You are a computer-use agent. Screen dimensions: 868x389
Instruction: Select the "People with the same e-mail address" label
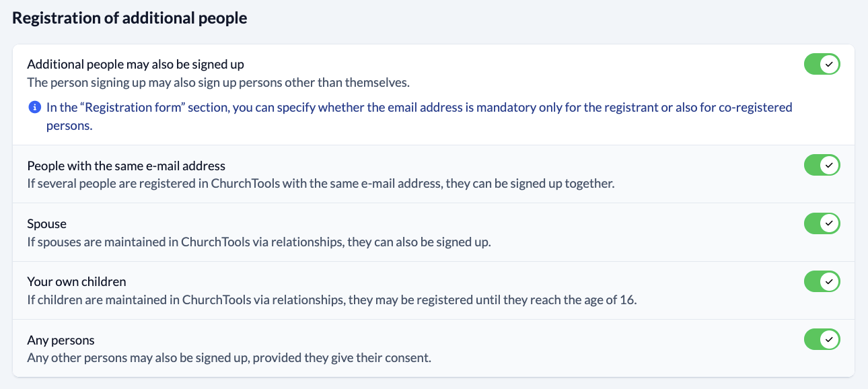126,166
